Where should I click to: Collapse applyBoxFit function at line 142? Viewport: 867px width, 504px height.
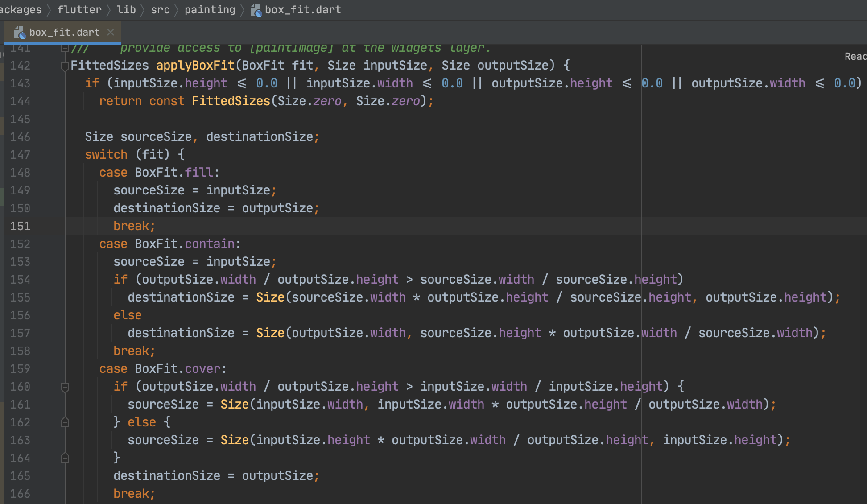pyautogui.click(x=65, y=66)
